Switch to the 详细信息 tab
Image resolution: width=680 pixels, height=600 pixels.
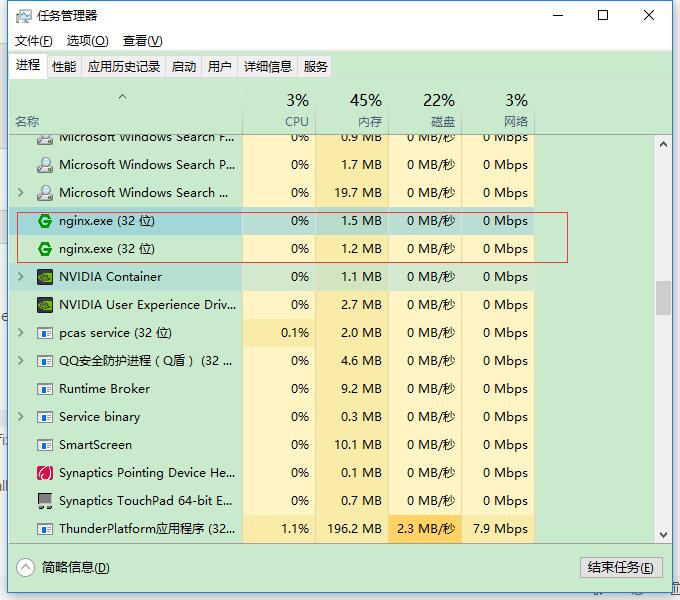pos(268,67)
